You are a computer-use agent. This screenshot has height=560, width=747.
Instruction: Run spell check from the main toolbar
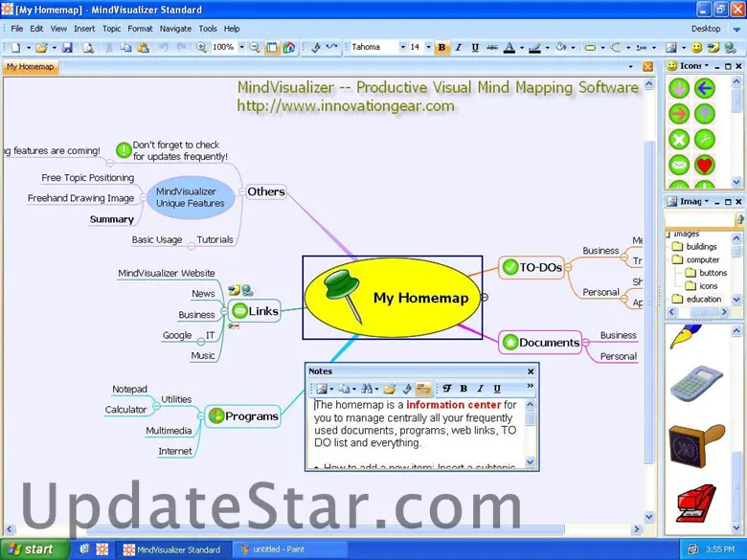(x=315, y=47)
